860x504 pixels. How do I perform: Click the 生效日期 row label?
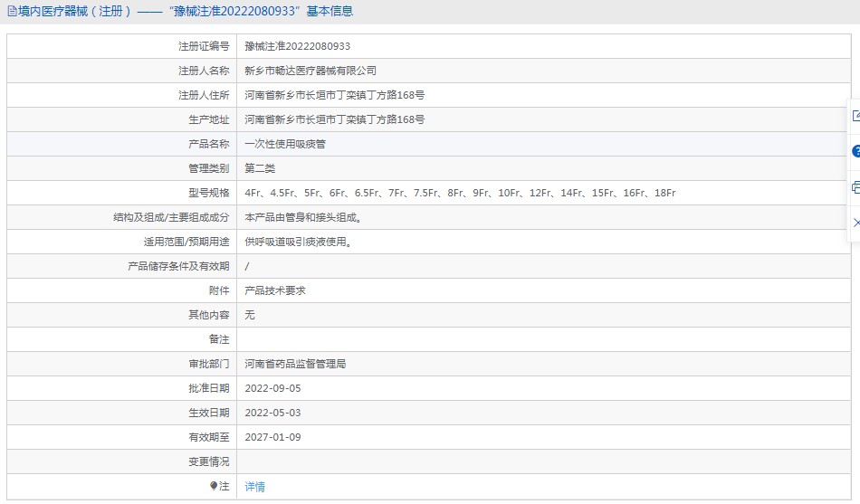(x=208, y=413)
